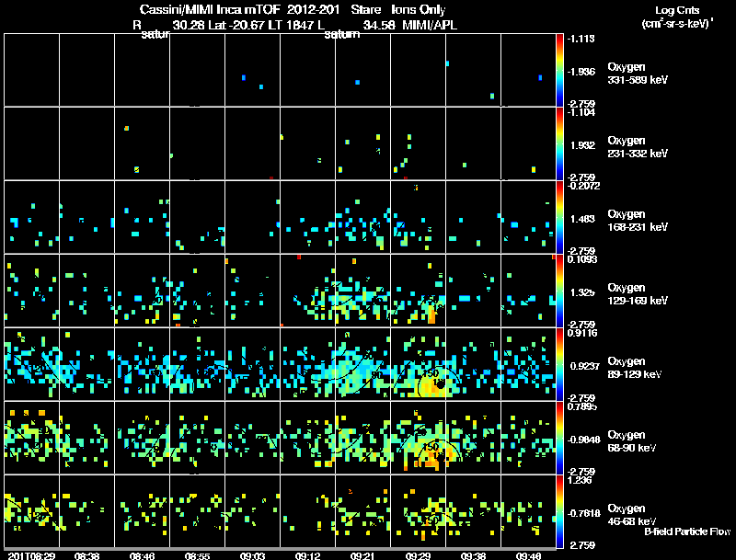Viewport: 736px width, 560px height.
Task: Click the color bar beside the 331-589 keV row
Action: point(559,70)
